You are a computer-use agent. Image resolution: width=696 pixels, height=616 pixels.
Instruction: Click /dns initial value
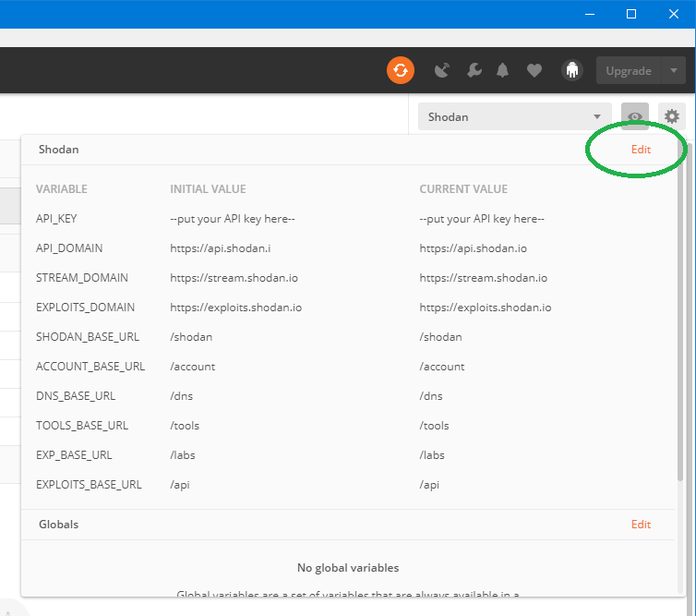pos(181,395)
